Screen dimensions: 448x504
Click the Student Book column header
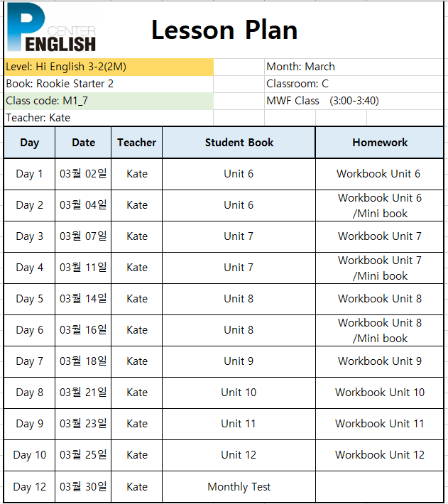[239, 143]
